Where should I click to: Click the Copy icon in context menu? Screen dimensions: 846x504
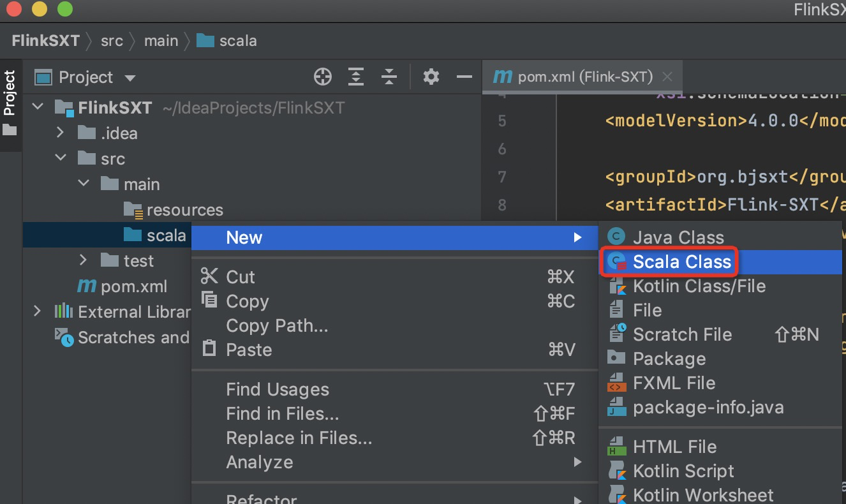pos(209,300)
